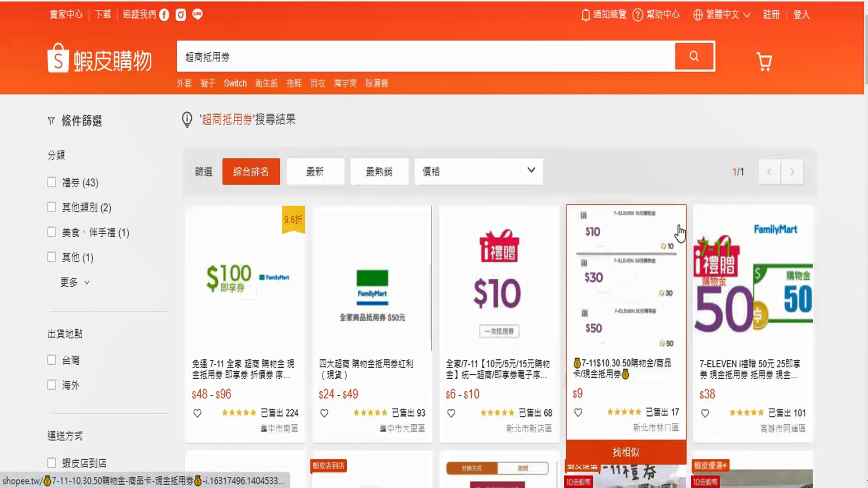Like the $38 product with heart icon

tap(705, 413)
